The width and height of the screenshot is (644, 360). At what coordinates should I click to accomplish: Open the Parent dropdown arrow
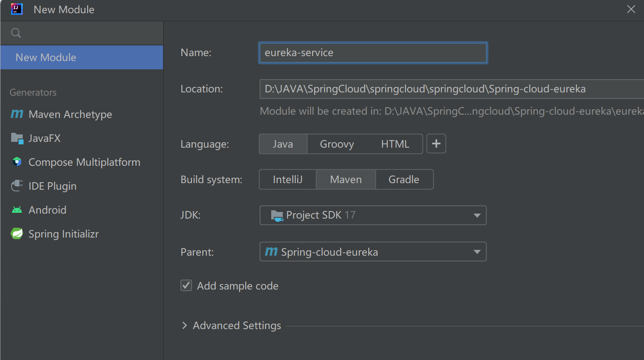477,252
